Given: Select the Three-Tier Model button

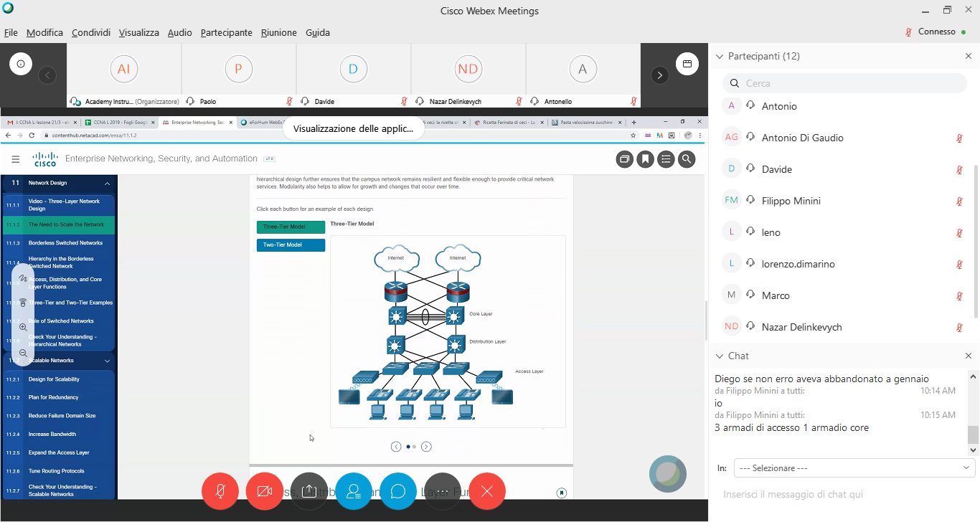Looking at the screenshot, I should pos(291,227).
